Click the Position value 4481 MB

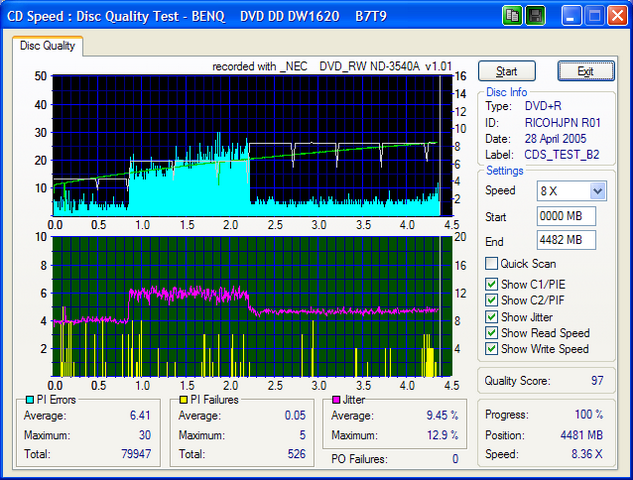[582, 435]
